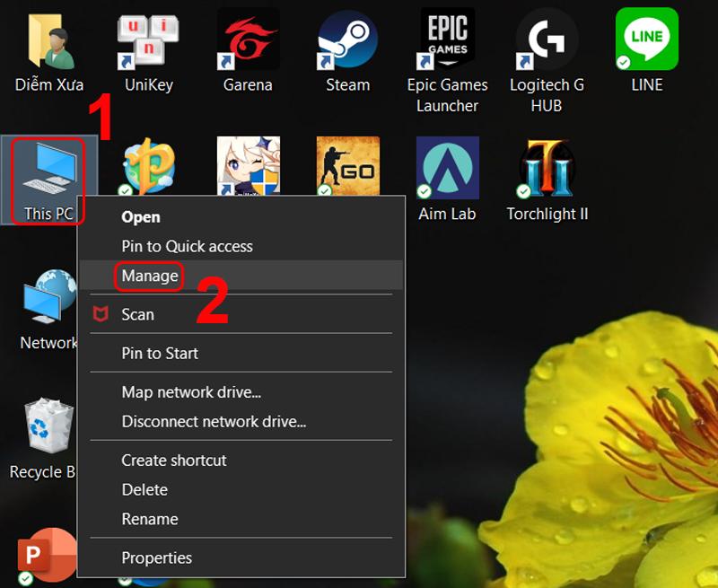Select Create shortcut in context menu

(241, 461)
